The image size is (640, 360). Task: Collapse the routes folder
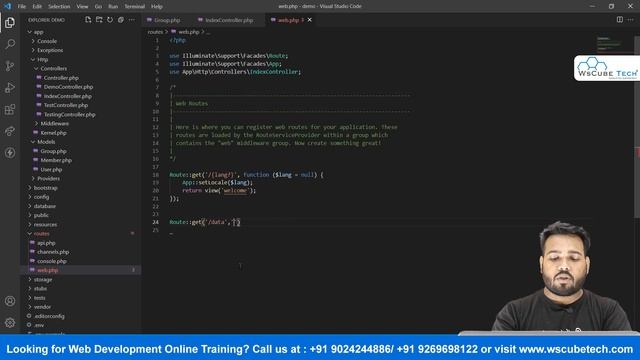click(41, 233)
